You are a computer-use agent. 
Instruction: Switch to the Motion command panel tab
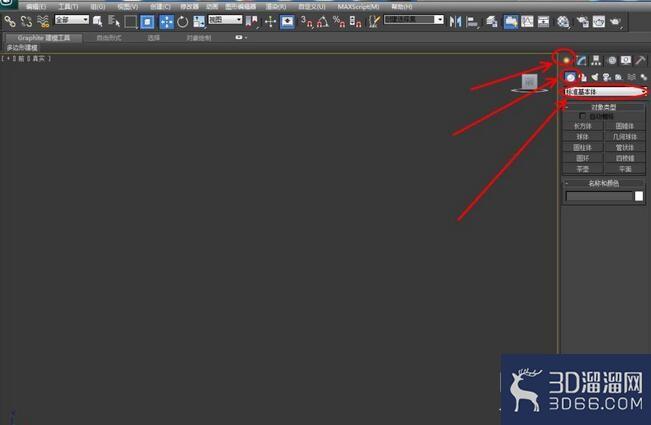tap(612, 61)
